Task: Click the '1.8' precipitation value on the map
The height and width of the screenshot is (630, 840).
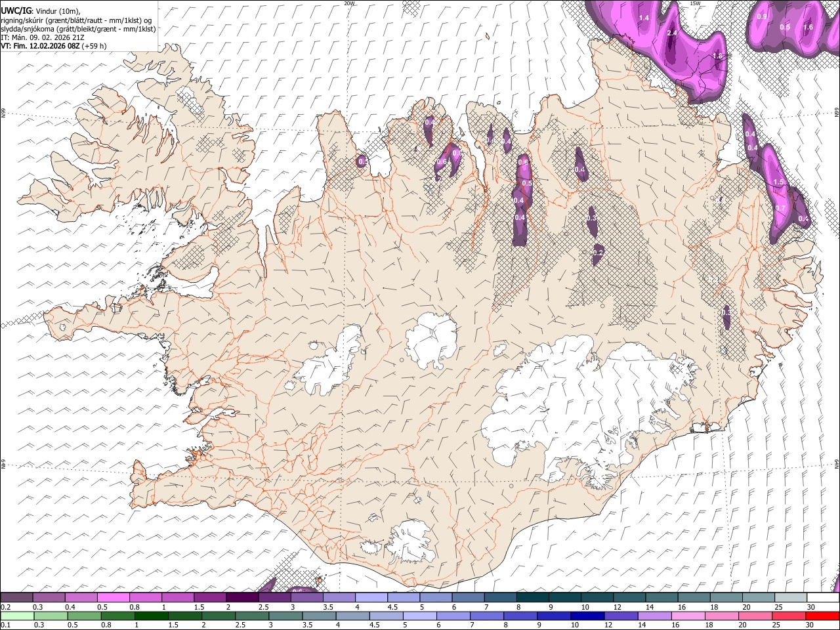Action: pos(717,56)
